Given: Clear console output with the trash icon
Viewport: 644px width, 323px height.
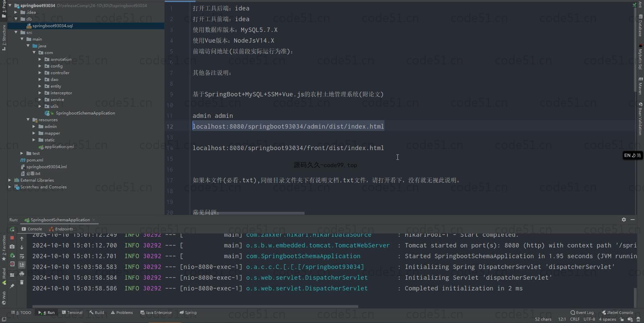Looking at the screenshot, I should click(x=22, y=282).
